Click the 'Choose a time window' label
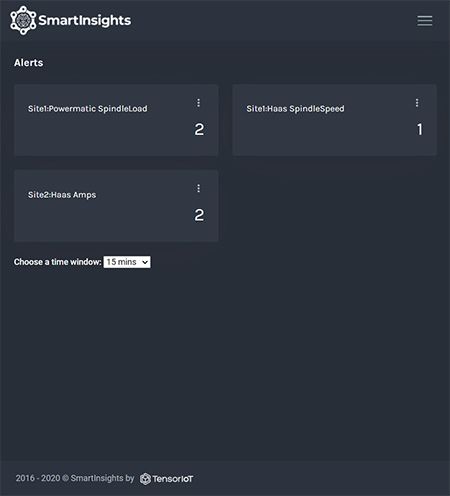Screen dimensions: 450x496 coord(57,262)
